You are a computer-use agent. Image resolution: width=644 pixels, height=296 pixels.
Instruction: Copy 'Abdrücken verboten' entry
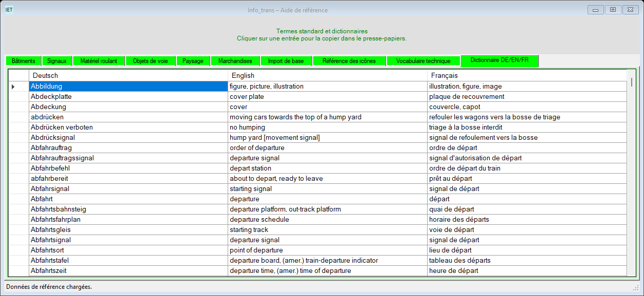[128, 128]
